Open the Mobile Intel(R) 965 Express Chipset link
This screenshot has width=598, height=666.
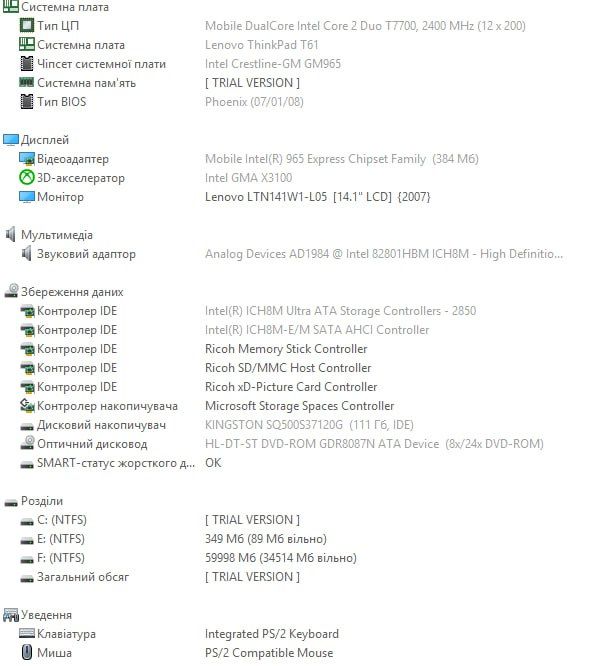pyautogui.click(x=342, y=159)
